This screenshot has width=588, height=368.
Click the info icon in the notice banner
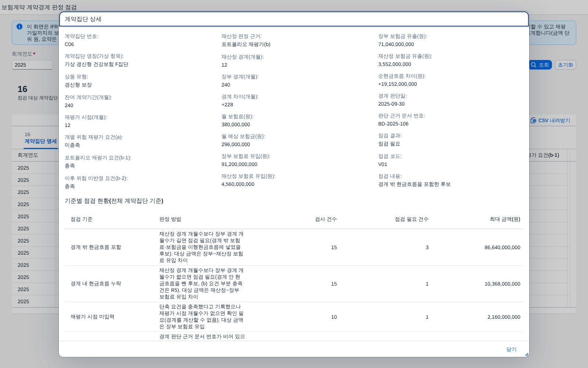(19, 26)
